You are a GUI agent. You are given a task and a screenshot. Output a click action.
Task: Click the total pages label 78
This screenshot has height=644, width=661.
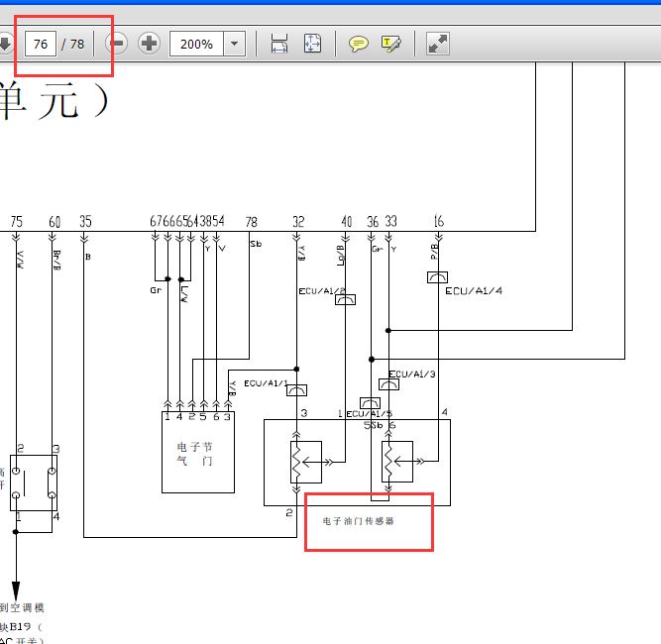click(72, 45)
